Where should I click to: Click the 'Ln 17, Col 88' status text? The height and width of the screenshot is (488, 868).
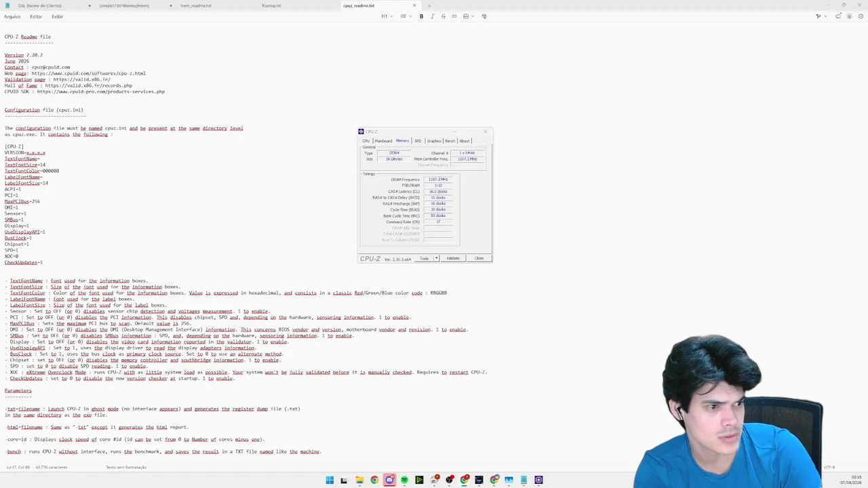tap(19, 467)
